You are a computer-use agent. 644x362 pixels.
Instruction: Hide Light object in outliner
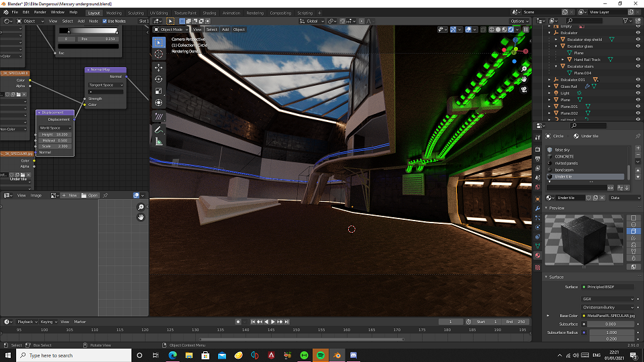(638, 93)
